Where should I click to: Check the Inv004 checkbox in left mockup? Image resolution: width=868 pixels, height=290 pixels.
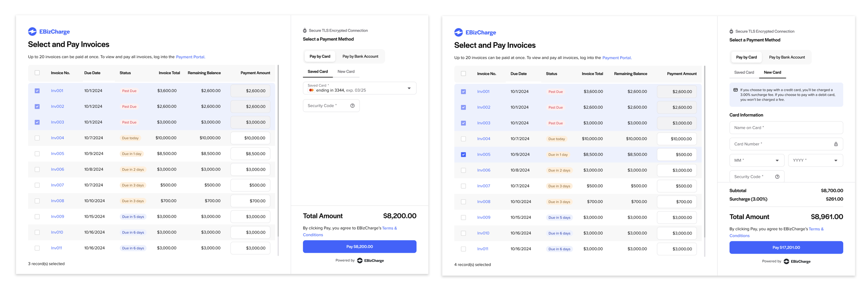click(x=37, y=138)
